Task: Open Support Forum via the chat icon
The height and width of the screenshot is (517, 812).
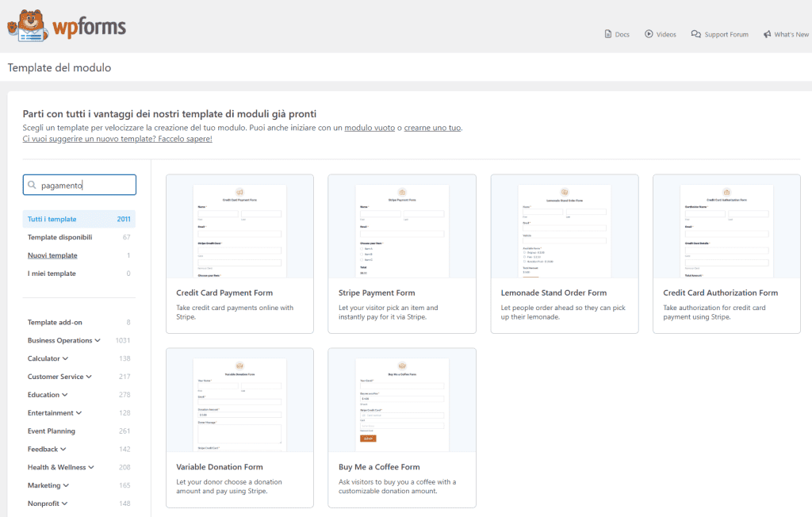Action: tap(695, 34)
